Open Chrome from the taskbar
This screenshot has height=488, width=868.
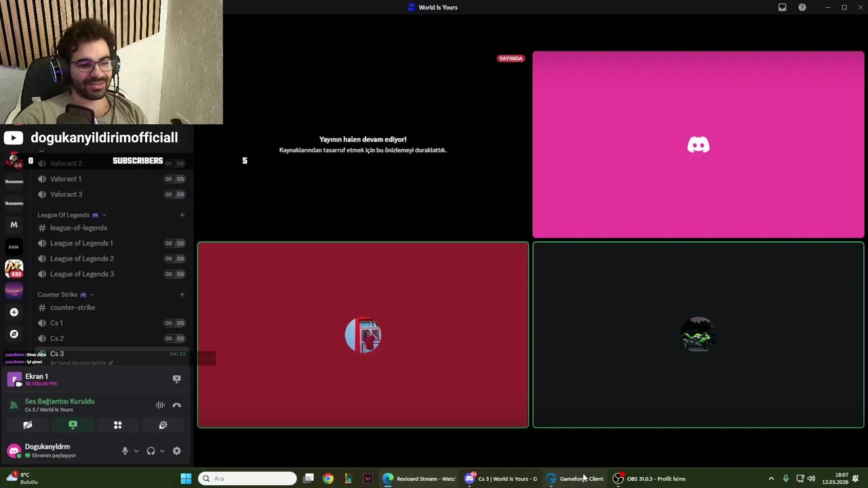point(328,479)
